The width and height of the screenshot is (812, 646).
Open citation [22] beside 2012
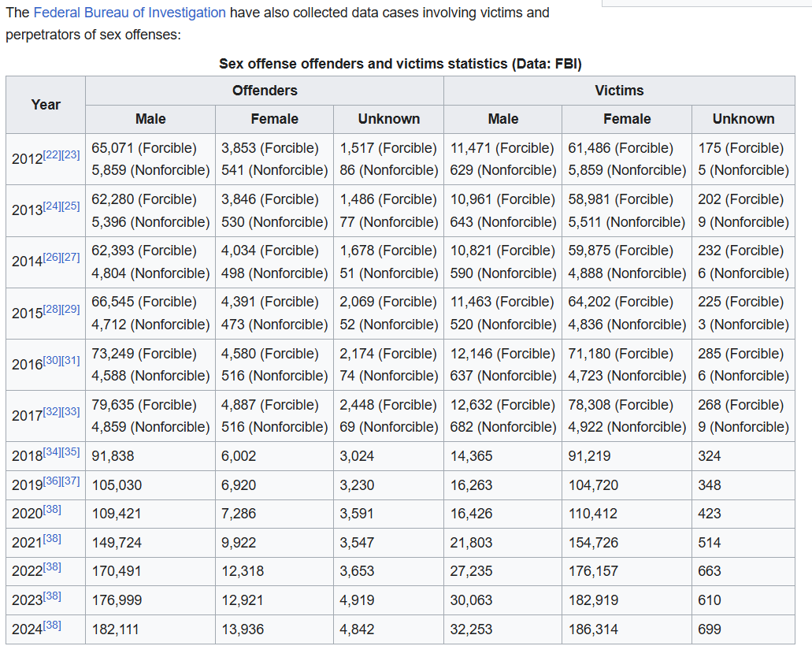(x=52, y=154)
